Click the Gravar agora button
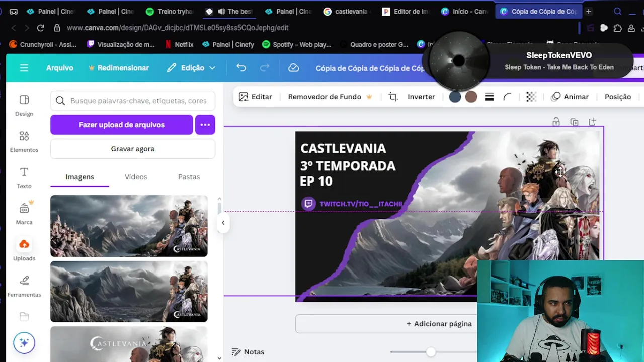The width and height of the screenshot is (644, 362). [133, 149]
